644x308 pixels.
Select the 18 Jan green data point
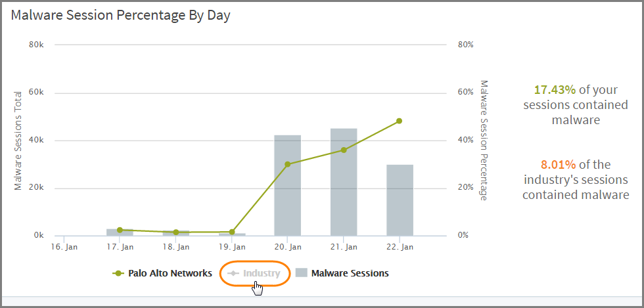pyautogui.click(x=175, y=232)
